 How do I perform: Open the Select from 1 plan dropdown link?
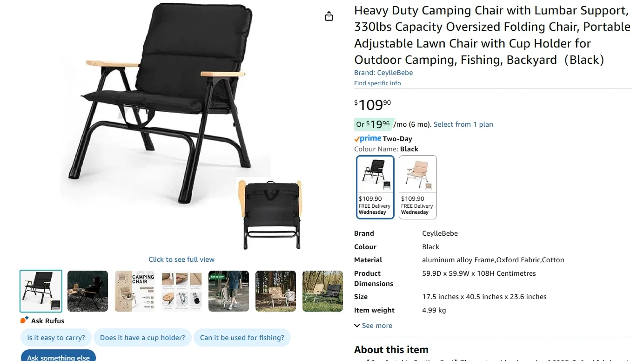tap(463, 124)
